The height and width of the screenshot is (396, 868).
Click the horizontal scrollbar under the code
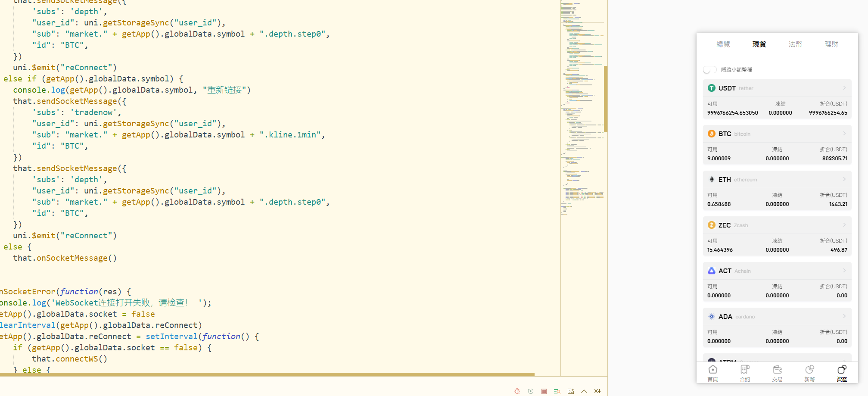pyautogui.click(x=267, y=374)
